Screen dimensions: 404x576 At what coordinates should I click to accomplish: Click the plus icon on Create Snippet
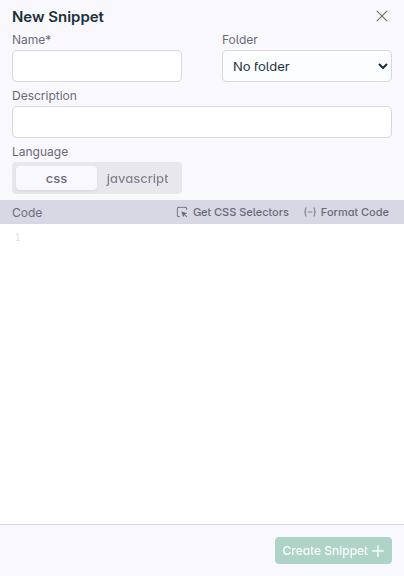pos(378,551)
